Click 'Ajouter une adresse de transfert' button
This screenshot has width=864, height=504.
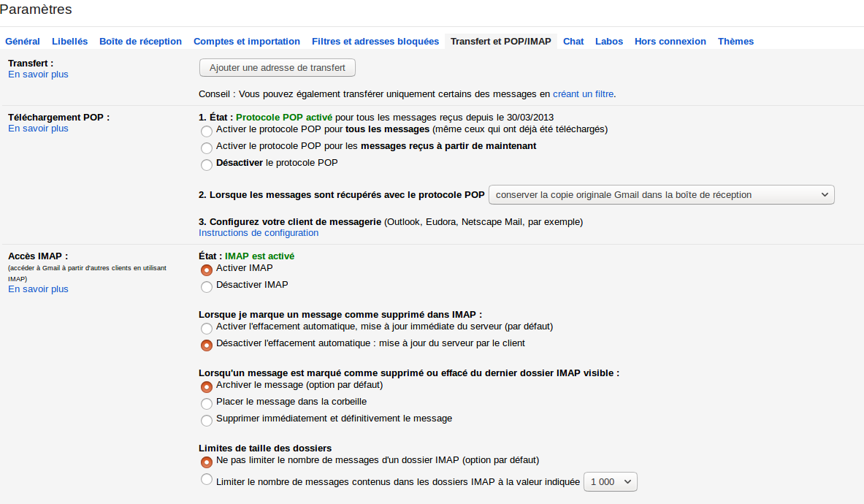(x=278, y=68)
